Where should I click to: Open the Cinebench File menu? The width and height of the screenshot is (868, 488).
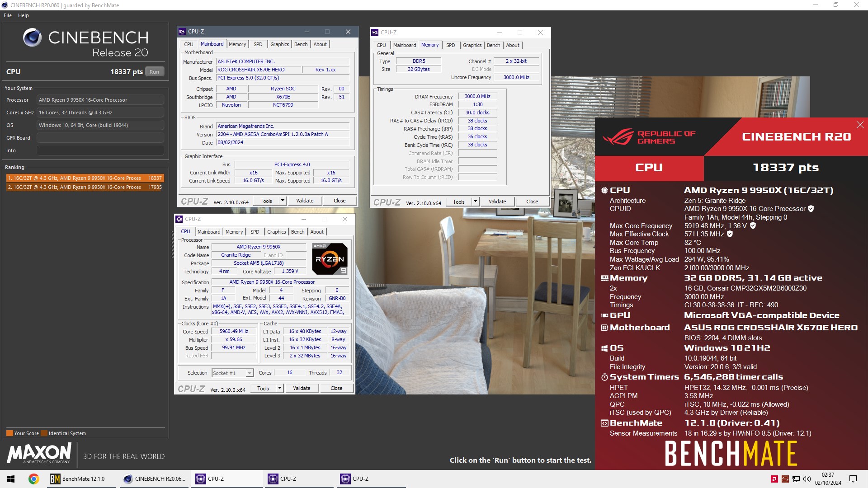tap(8, 15)
